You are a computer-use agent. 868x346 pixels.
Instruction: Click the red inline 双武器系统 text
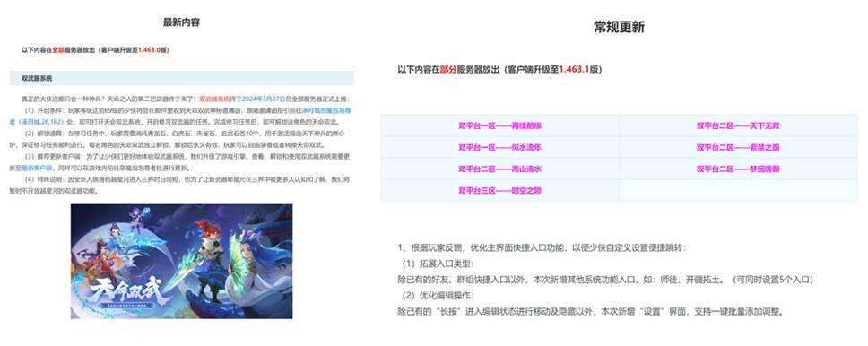pyautogui.click(x=214, y=99)
